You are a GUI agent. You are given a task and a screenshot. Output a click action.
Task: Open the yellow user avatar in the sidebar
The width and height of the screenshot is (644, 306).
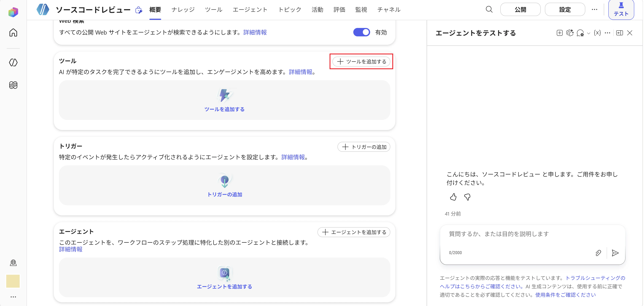point(13,281)
